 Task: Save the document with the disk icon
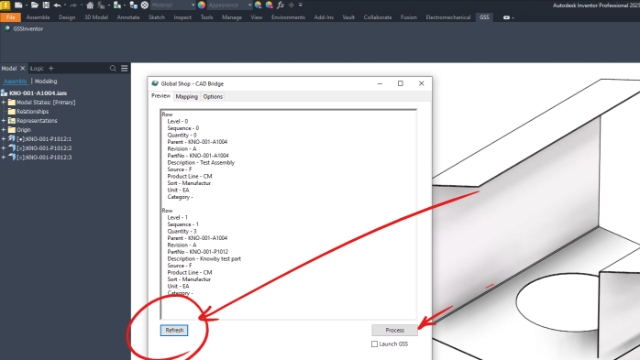pyautogui.click(x=46, y=5)
